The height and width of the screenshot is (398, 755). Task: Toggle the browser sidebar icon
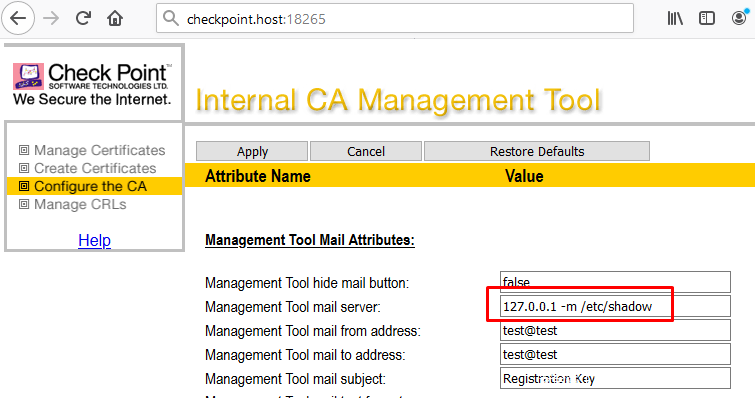(x=707, y=18)
